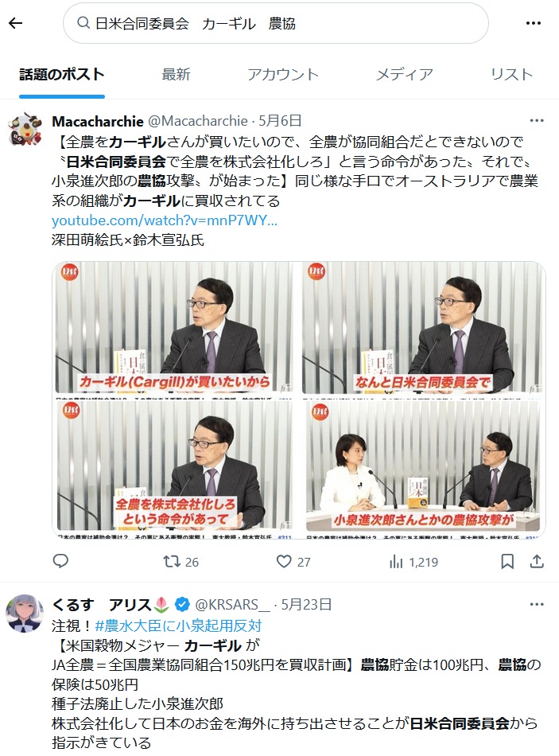Like the post with 27 likes
559x756 pixels.
[293, 562]
